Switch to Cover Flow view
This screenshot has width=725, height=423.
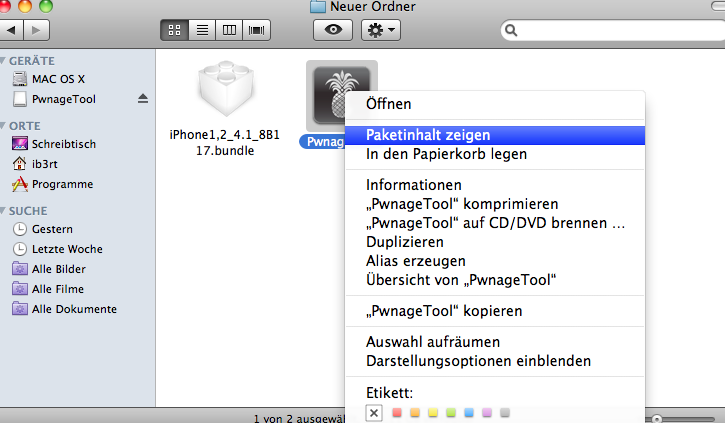[x=257, y=31]
